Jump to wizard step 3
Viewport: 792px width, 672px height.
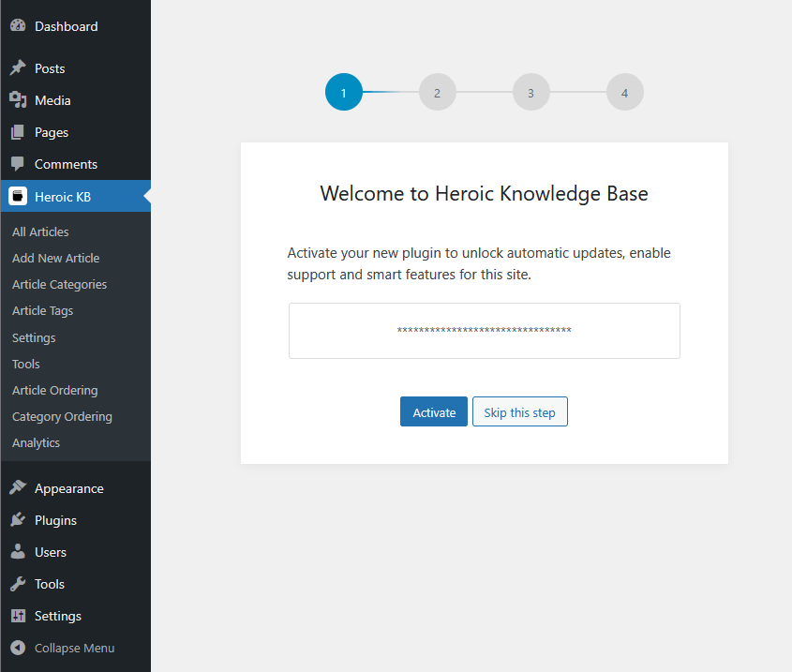(x=530, y=92)
